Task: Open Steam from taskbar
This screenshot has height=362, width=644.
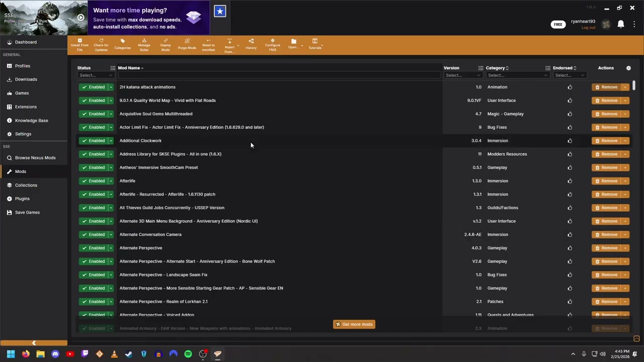Action: pyautogui.click(x=129, y=354)
